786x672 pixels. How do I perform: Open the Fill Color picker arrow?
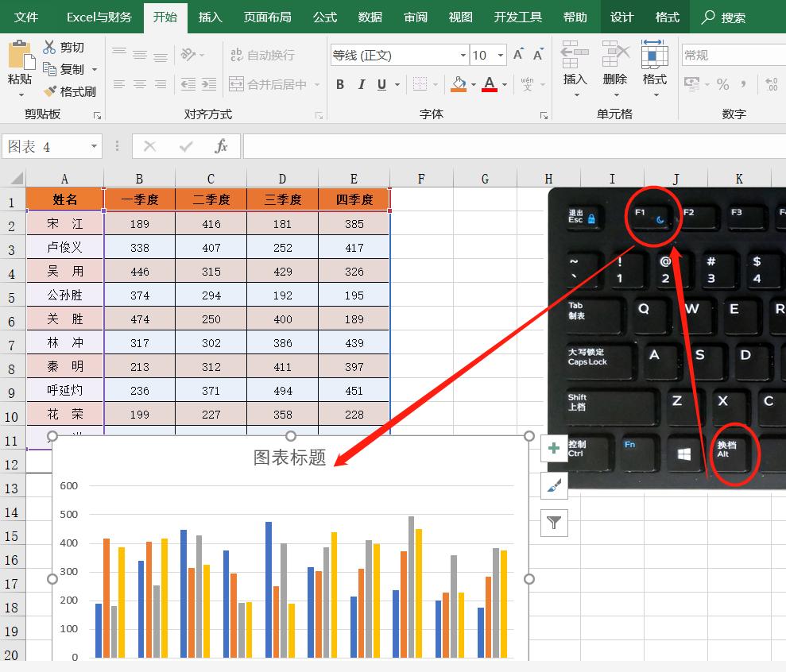tap(473, 84)
